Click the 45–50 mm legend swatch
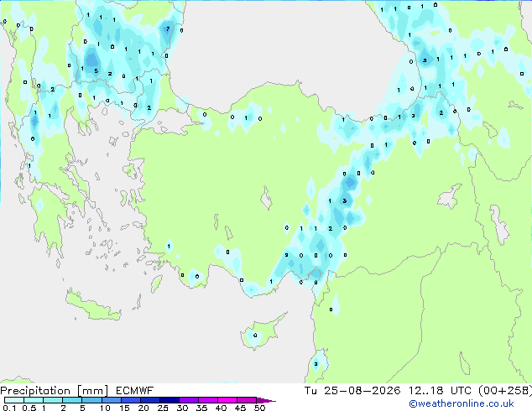The width and height of the screenshot is (532, 411). (x=247, y=400)
